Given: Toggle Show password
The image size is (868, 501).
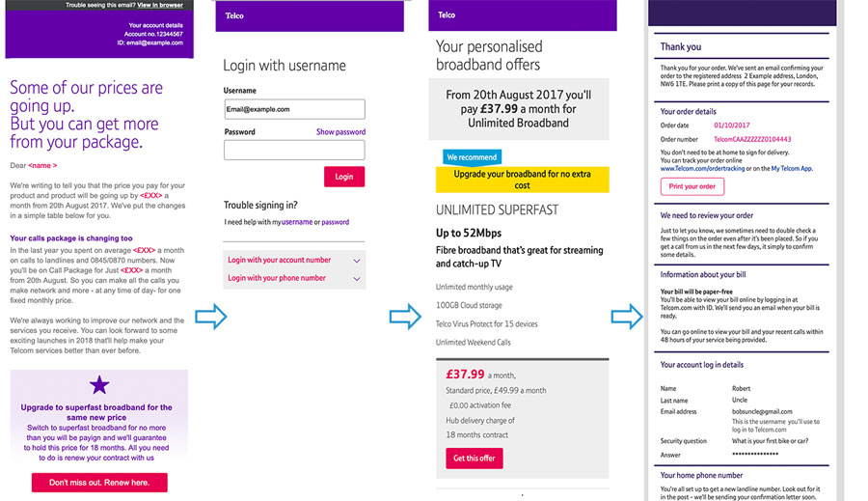Looking at the screenshot, I should (340, 131).
